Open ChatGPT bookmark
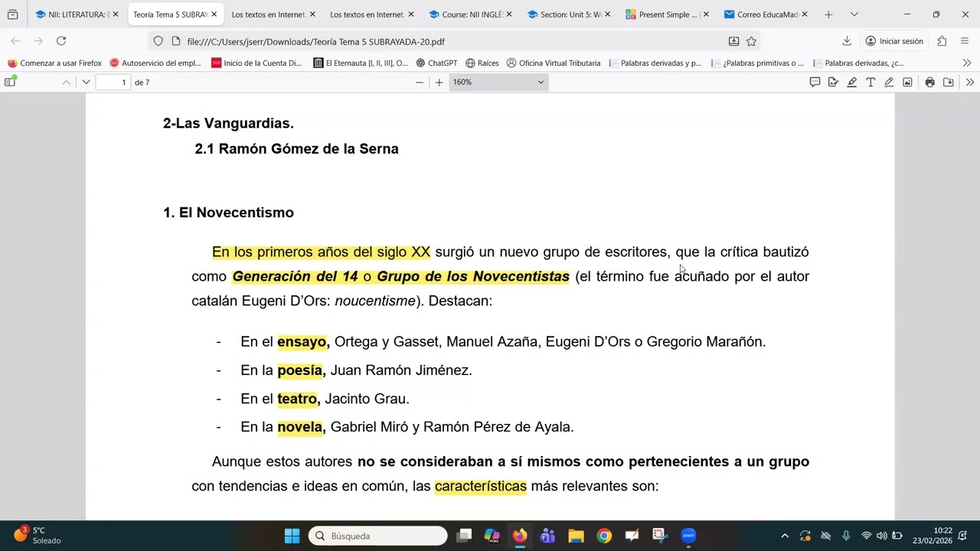This screenshot has width=980, height=551. (436, 64)
